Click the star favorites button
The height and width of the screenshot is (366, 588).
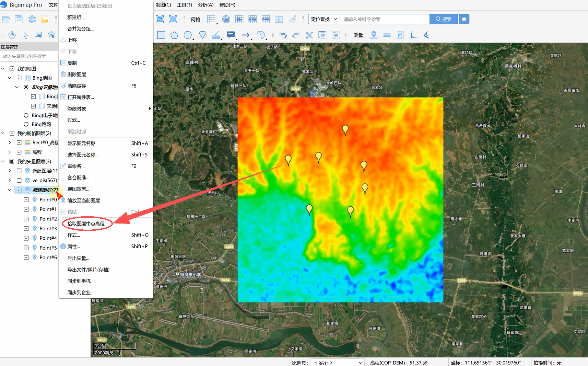[464, 19]
